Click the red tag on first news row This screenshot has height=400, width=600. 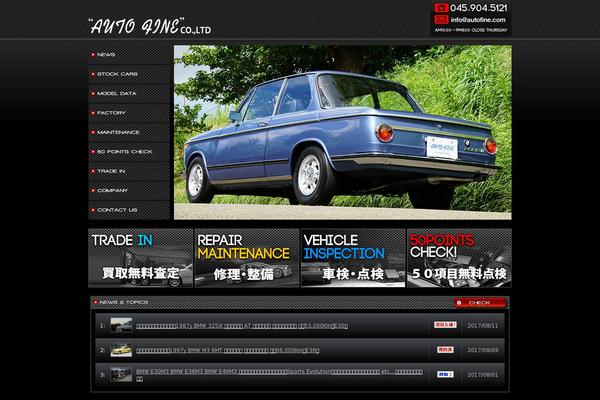(445, 324)
